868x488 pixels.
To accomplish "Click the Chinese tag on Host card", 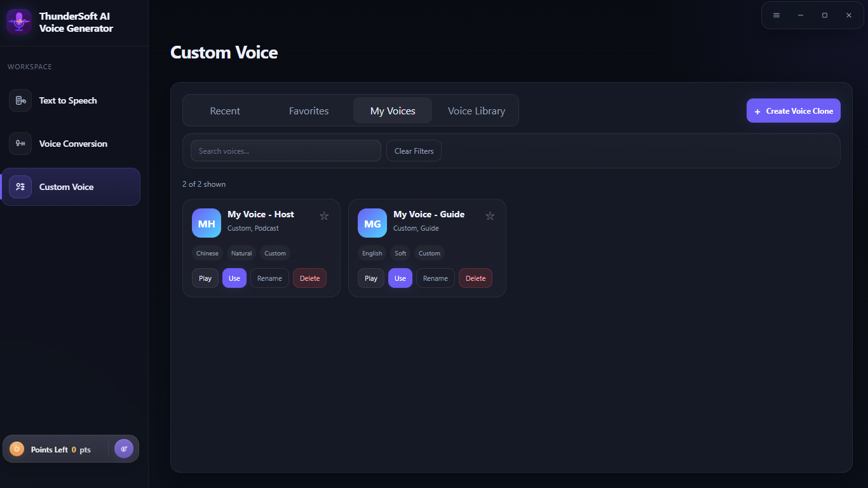I will tap(207, 253).
